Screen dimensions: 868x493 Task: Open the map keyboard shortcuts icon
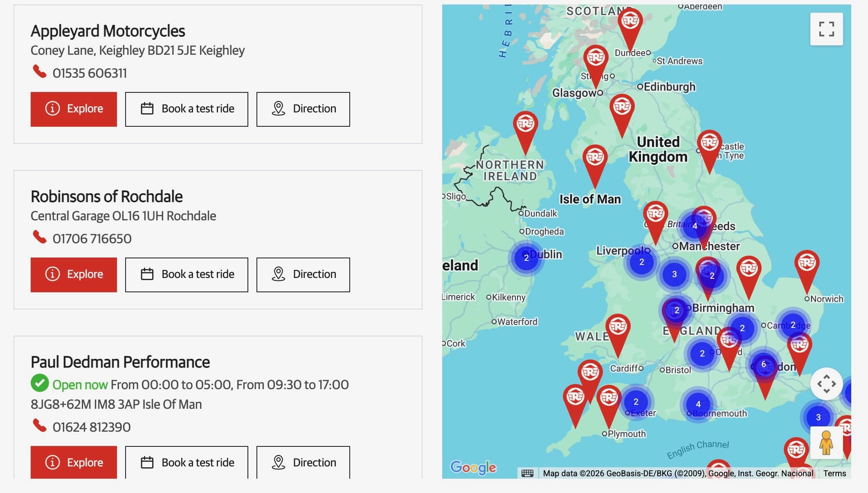527,473
